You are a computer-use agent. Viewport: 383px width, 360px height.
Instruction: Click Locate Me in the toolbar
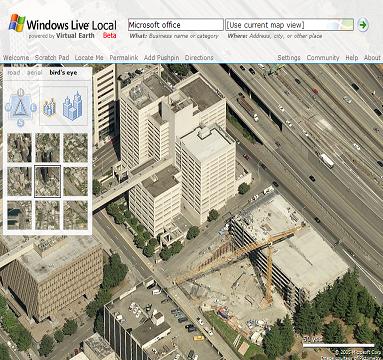89,58
